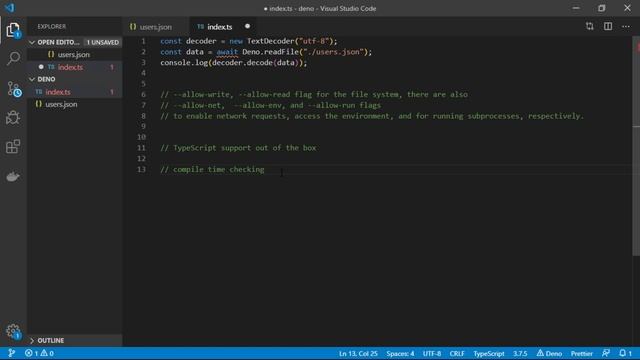Click the 1 UNSAVED badge
The height and width of the screenshot is (360, 640).
tap(102, 42)
